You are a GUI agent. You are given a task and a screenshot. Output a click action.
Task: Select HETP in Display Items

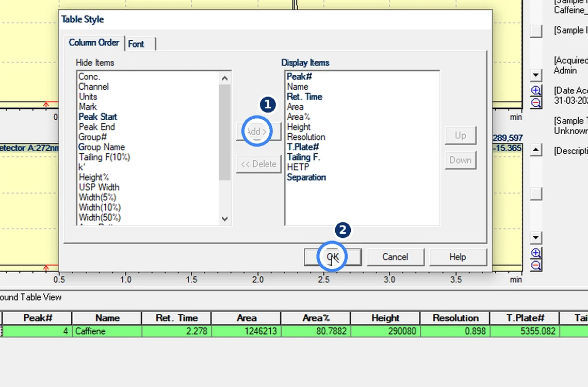point(298,167)
